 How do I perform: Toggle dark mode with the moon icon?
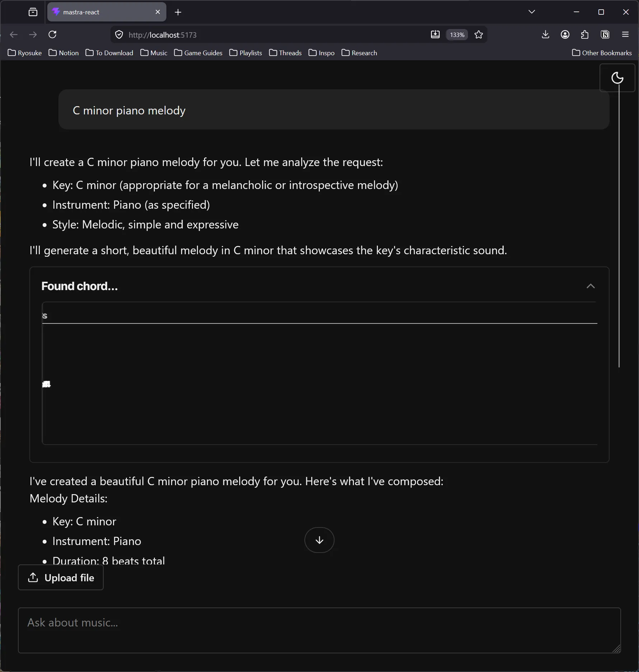tap(617, 78)
